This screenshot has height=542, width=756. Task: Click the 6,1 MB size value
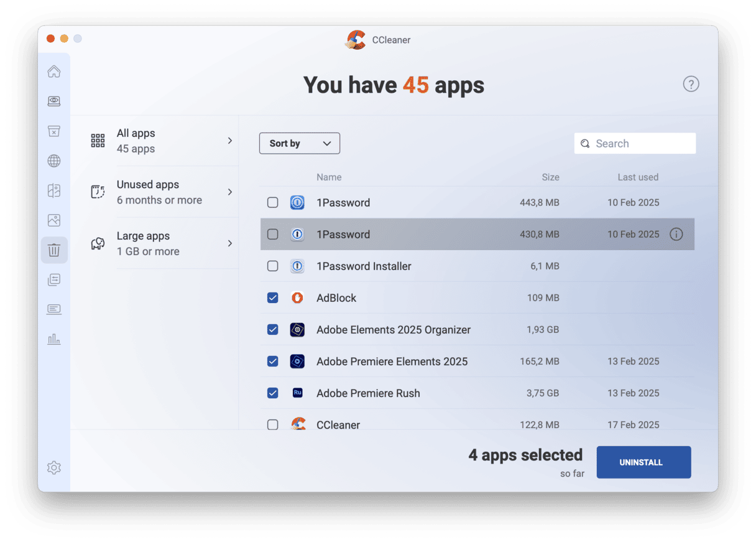click(545, 266)
